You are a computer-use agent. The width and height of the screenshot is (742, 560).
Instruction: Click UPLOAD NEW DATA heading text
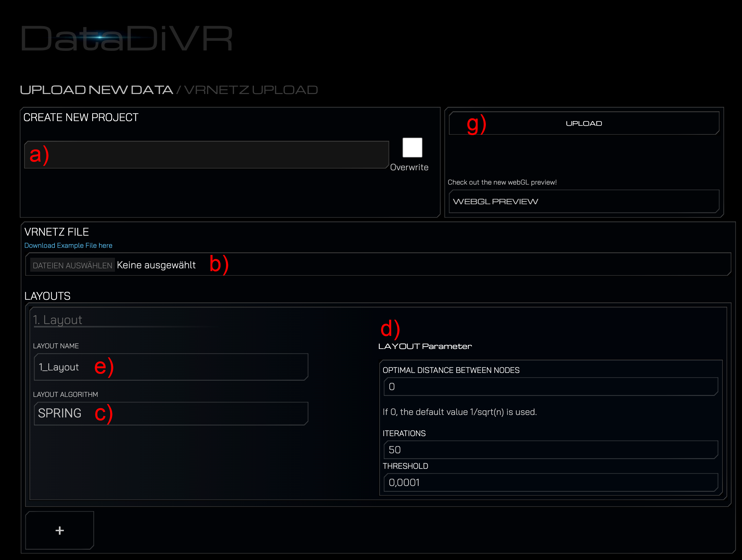point(96,90)
